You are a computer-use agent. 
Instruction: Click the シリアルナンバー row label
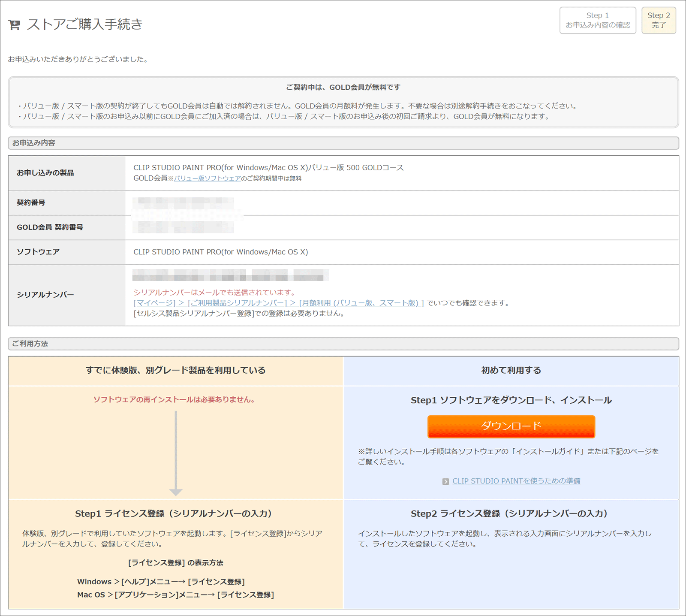pos(45,295)
